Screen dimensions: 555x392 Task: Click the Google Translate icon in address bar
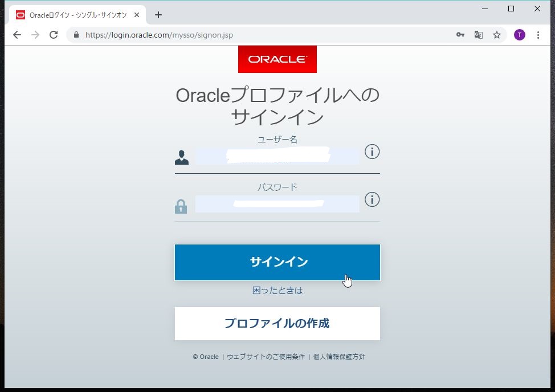[x=479, y=35]
